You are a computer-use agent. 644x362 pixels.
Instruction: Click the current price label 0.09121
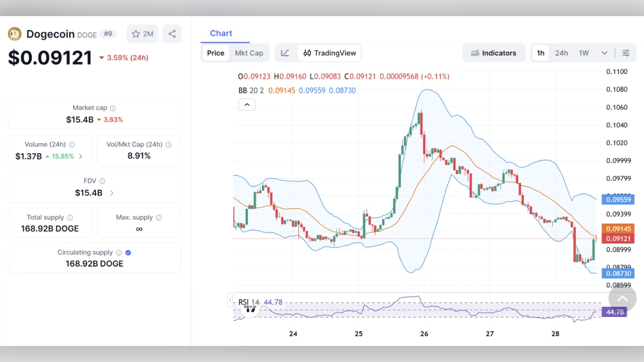pos(618,238)
